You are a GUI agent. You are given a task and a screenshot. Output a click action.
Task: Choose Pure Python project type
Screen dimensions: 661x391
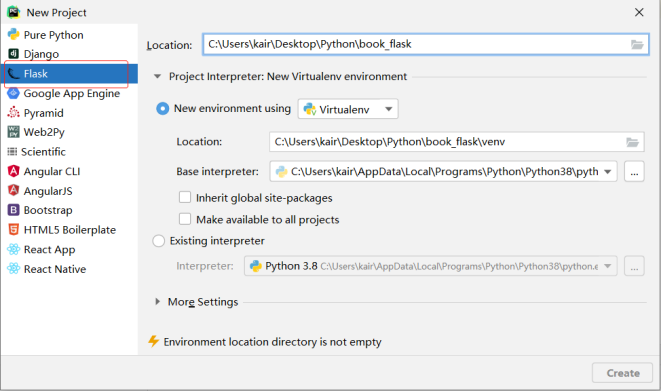[x=54, y=35]
